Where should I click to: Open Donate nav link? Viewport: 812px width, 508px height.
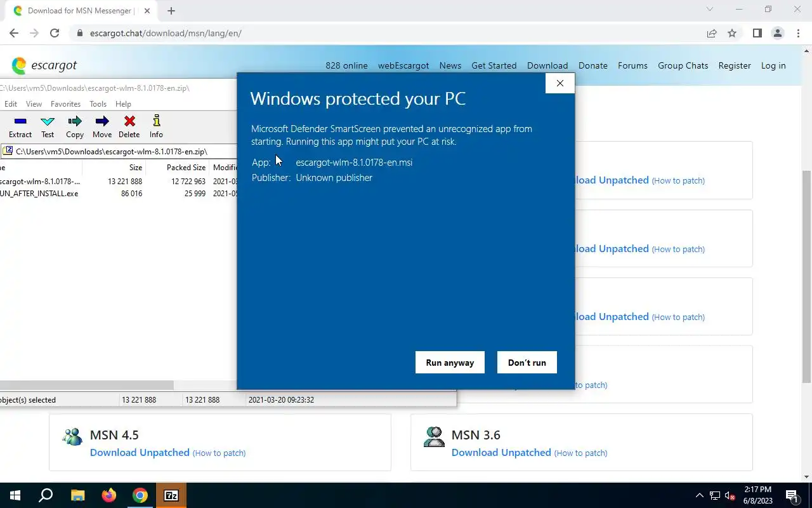click(593, 65)
